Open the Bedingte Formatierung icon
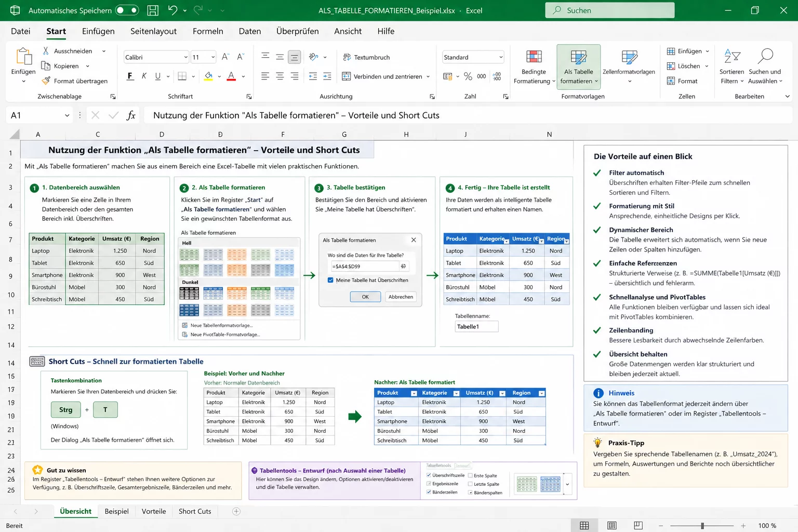This screenshot has height=532, width=798. (534, 57)
